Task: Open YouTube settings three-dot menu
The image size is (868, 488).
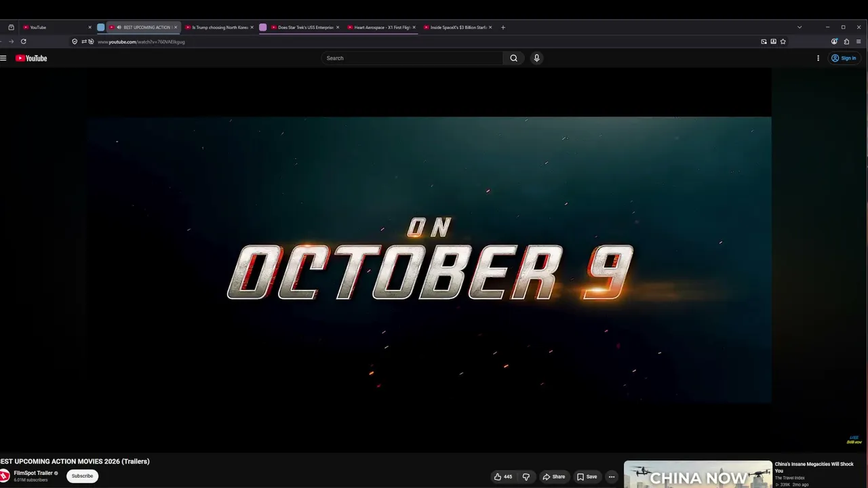Action: pos(818,58)
